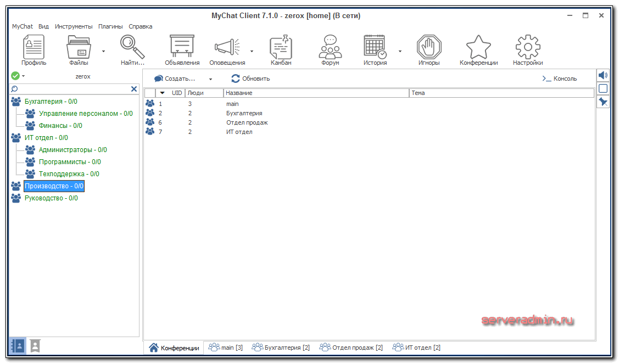The width and height of the screenshot is (619, 364).
Task: Toggle sound speaker icon on right panel
Action: tap(603, 75)
